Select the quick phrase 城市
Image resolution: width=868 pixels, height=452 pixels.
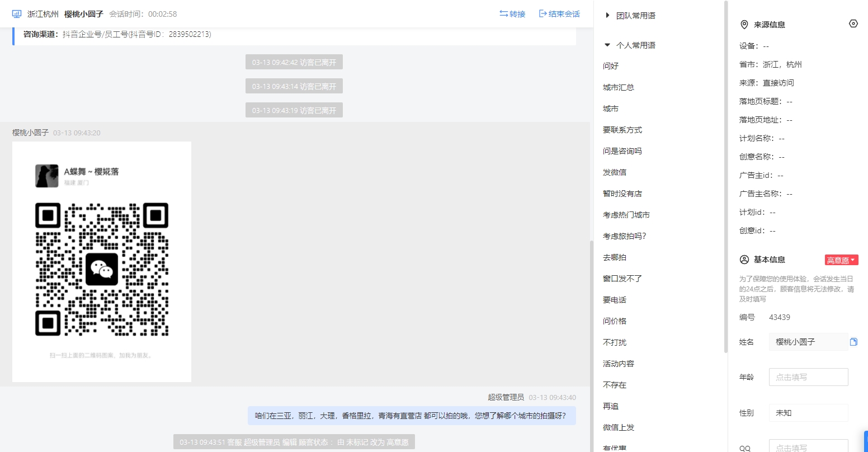pyautogui.click(x=611, y=109)
